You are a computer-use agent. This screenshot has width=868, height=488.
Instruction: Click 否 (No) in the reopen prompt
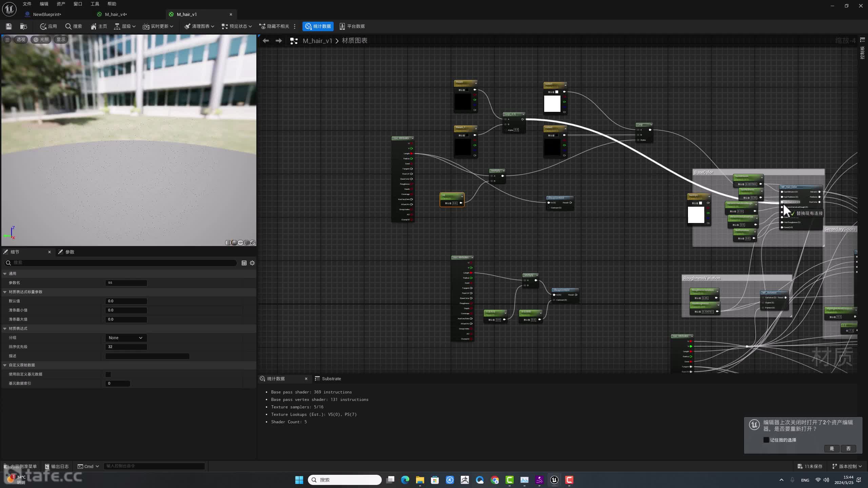tap(849, 448)
